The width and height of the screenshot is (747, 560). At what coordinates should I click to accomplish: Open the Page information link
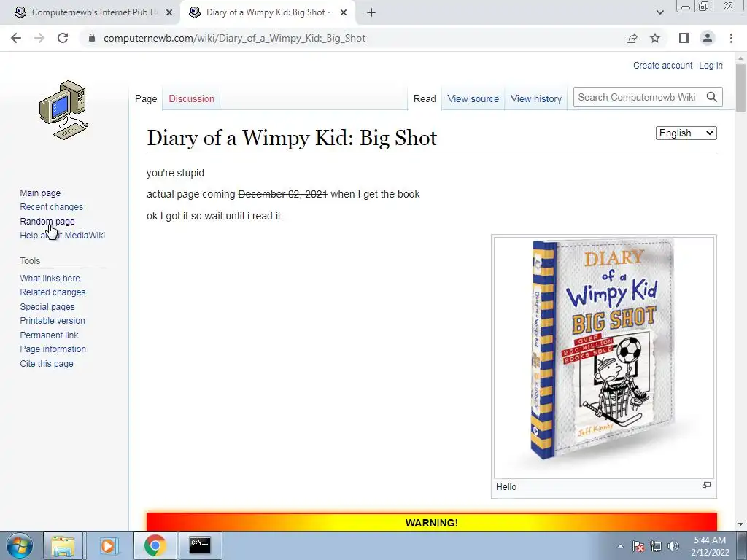(53, 349)
